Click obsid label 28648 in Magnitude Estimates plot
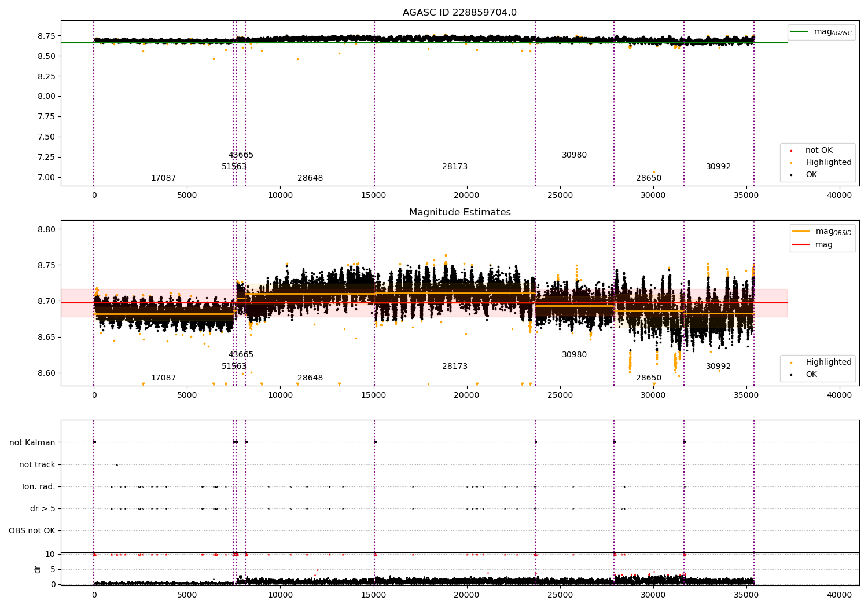Image resolution: width=868 pixels, height=608 pixels. point(310,378)
